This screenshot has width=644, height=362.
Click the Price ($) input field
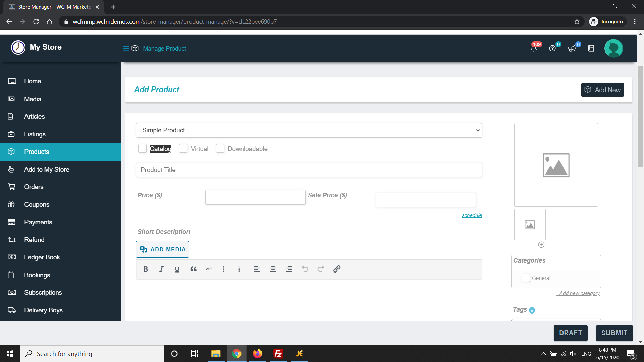(255, 197)
